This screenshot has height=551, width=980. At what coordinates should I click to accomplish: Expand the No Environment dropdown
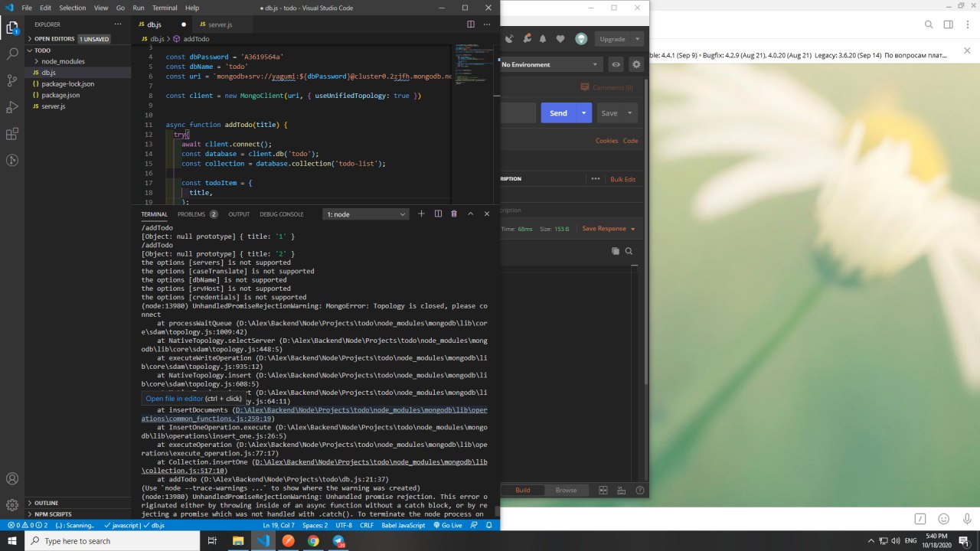click(x=550, y=65)
